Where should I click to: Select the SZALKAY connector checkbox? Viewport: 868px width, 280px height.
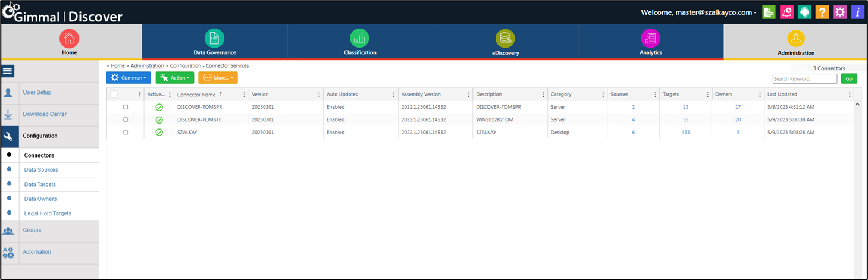(126, 132)
